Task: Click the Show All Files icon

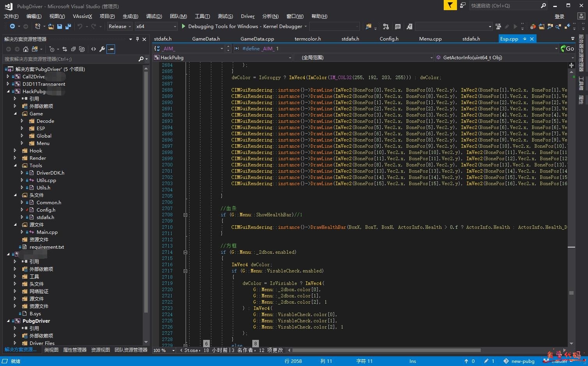Action: (x=82, y=49)
